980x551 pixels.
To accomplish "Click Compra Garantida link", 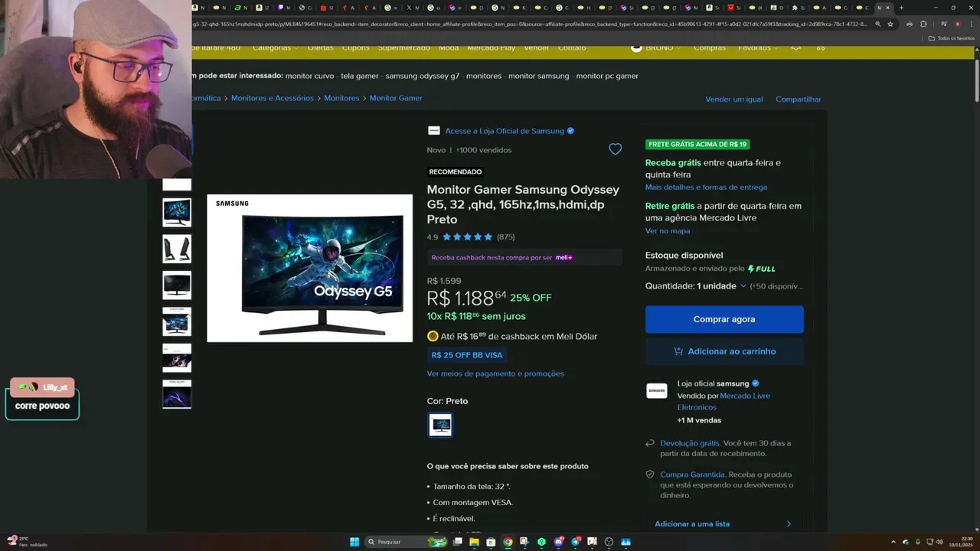I will (x=693, y=474).
